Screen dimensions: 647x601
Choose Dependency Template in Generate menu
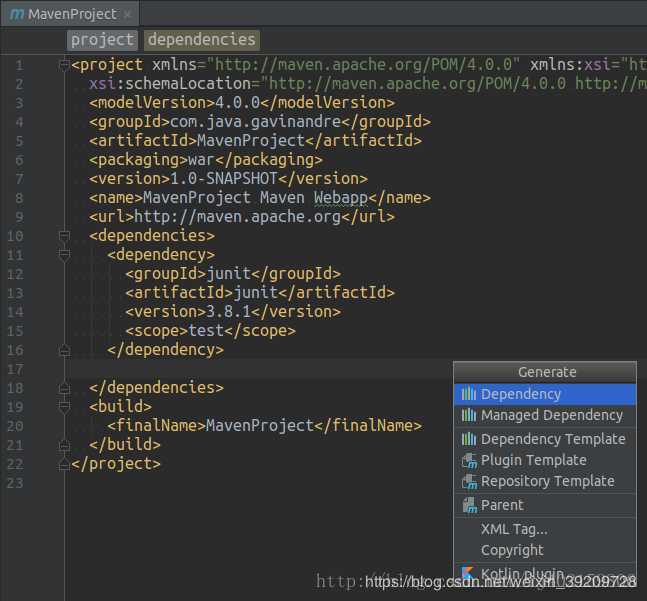coord(545,439)
